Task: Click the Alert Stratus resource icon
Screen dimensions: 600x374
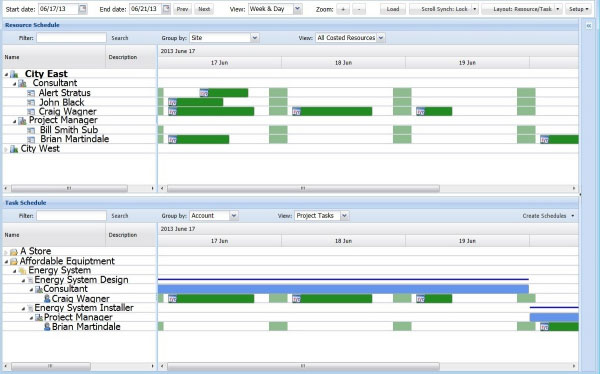Action: tap(31, 93)
